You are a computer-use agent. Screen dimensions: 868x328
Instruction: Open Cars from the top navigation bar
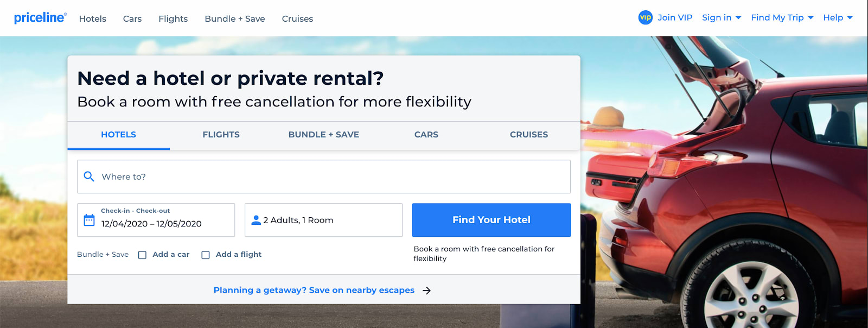[x=132, y=18]
